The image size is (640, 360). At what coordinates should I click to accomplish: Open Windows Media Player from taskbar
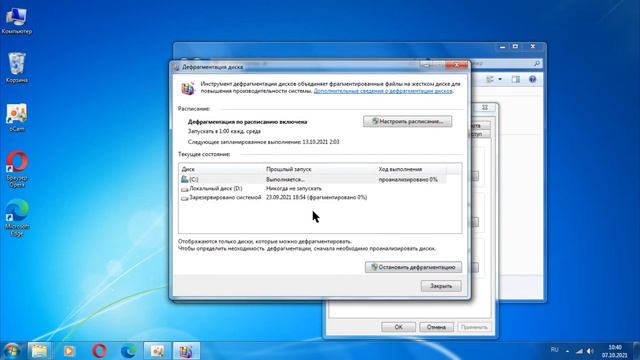pos(69,351)
